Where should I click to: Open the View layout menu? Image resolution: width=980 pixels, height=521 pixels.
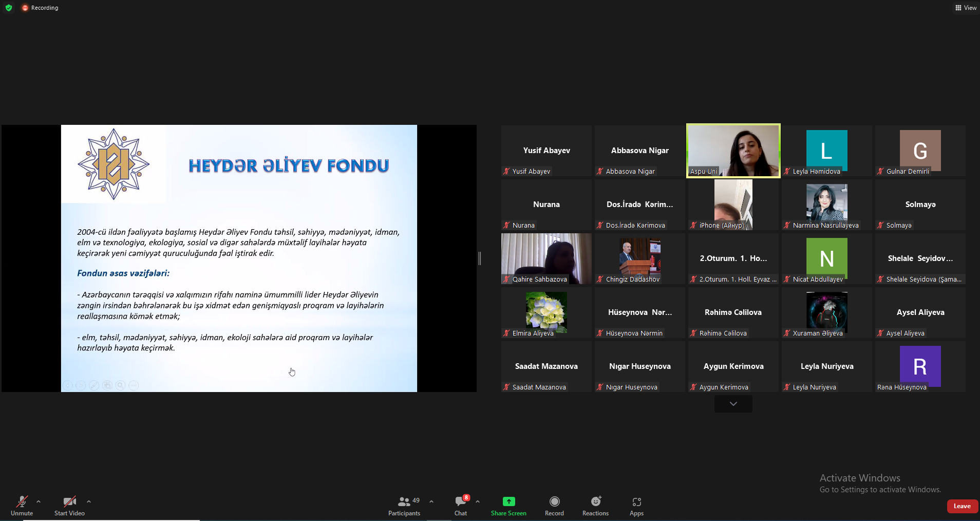point(966,8)
